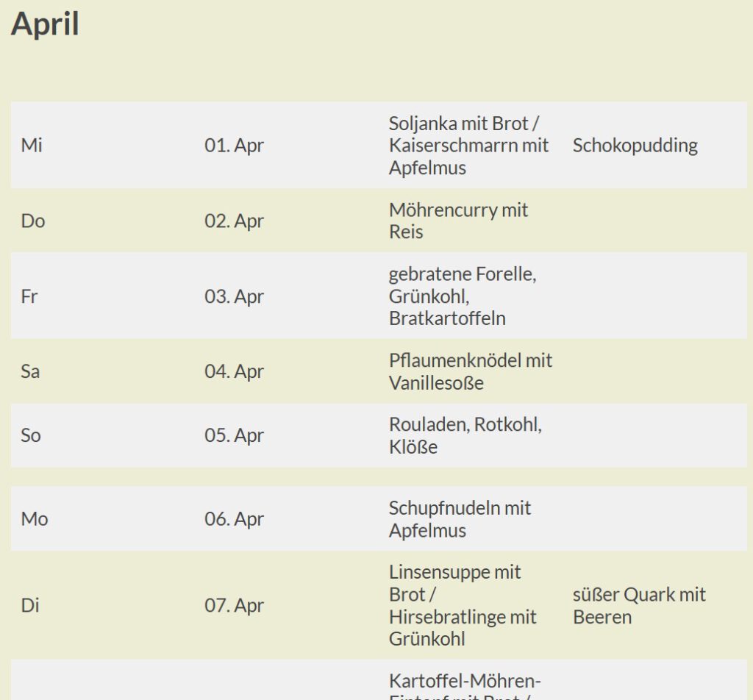This screenshot has width=753, height=700.
Task: Click the Rouladen, Rotkohl, Klöße entry
Action: (x=465, y=435)
